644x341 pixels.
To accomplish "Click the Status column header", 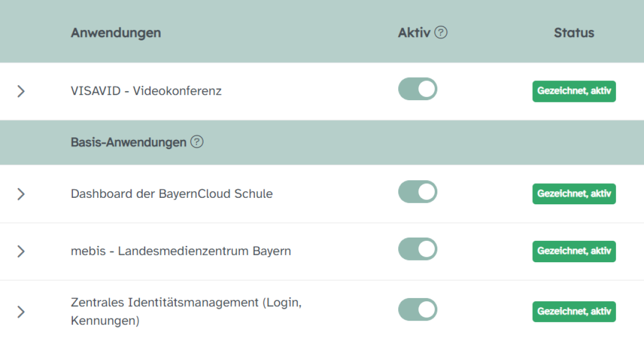I will 574,33.
